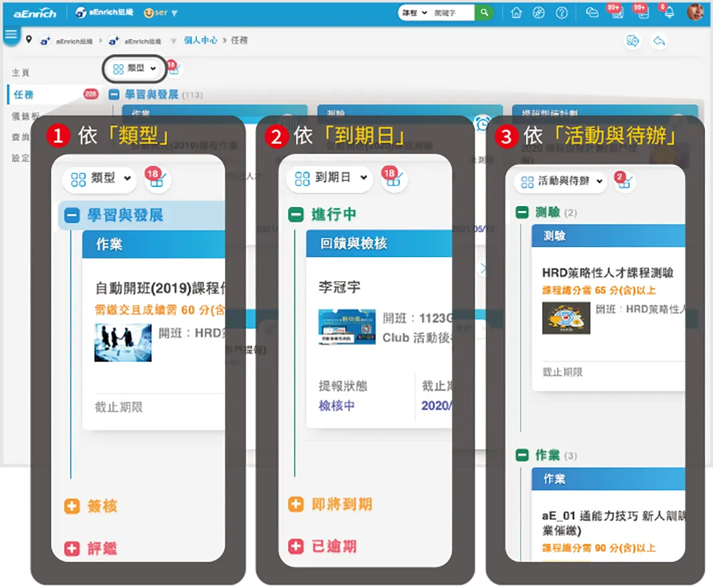
Task: Open the chat messages icon in top bar
Action: click(x=592, y=13)
